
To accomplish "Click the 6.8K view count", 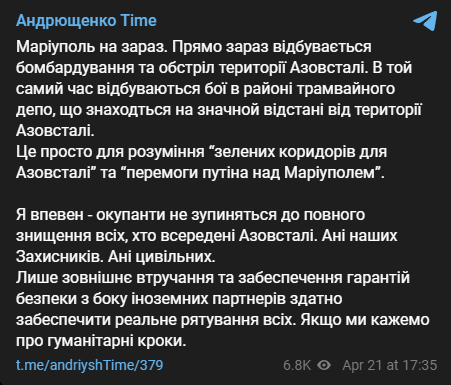I will pos(297,365).
